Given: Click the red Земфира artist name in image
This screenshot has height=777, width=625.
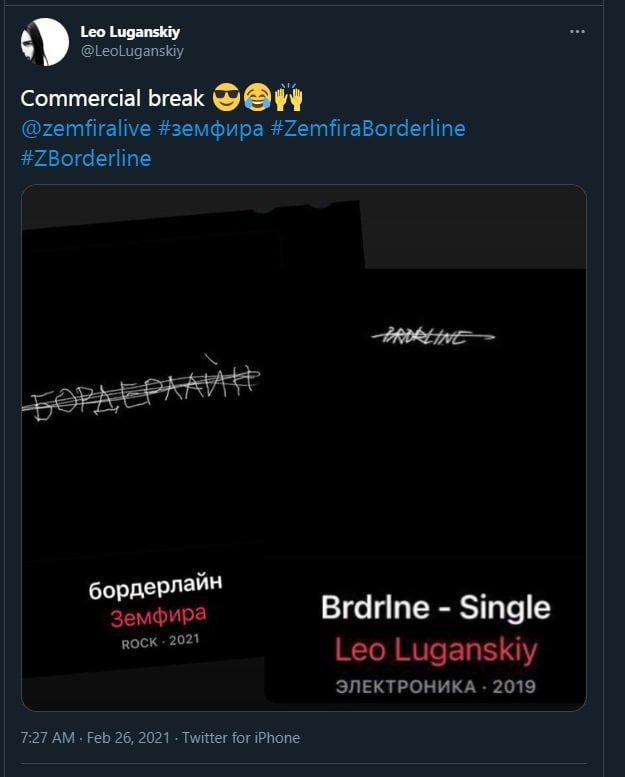Looking at the screenshot, I should [x=158, y=616].
